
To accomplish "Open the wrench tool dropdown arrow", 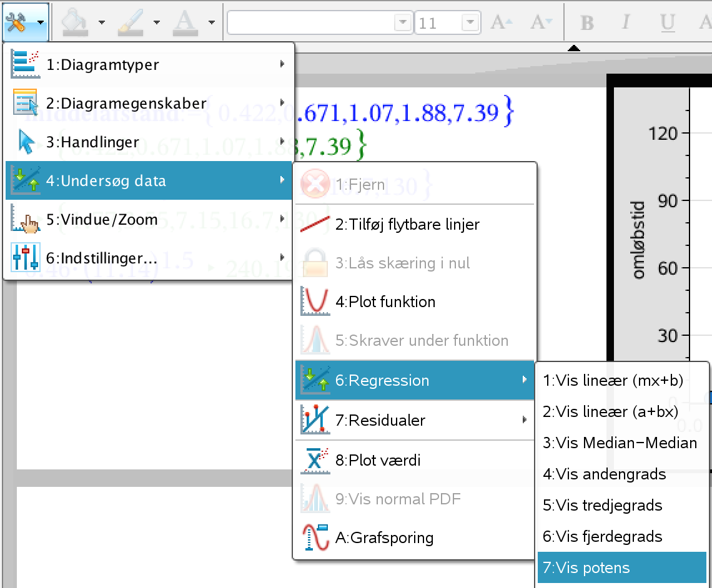I will click(41, 22).
